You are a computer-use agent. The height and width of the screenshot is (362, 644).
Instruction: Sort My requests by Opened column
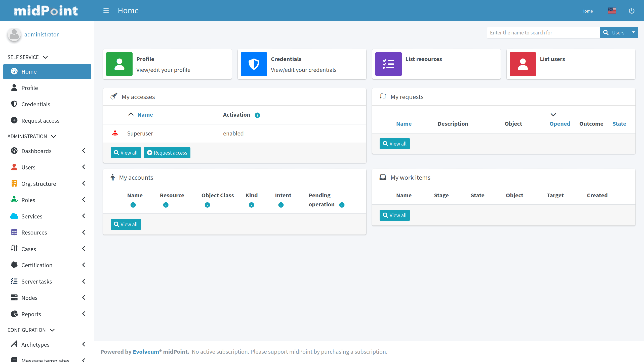point(560,124)
